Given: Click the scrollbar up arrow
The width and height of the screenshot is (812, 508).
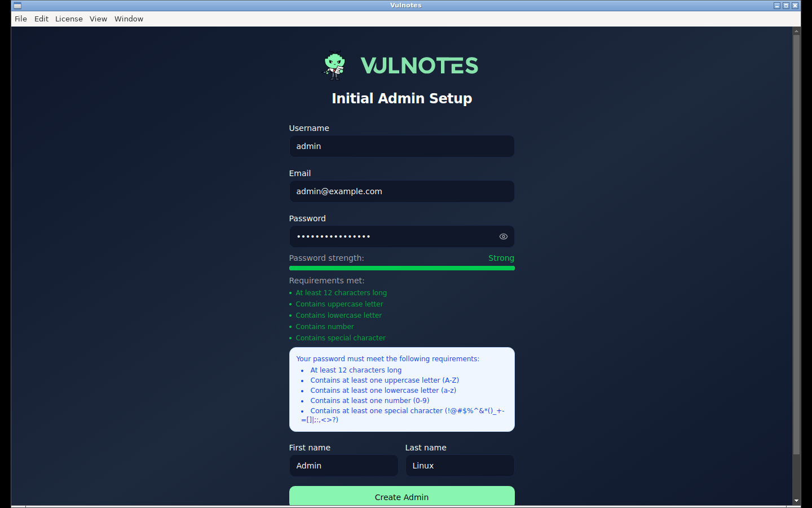Looking at the screenshot, I should tap(797, 30).
